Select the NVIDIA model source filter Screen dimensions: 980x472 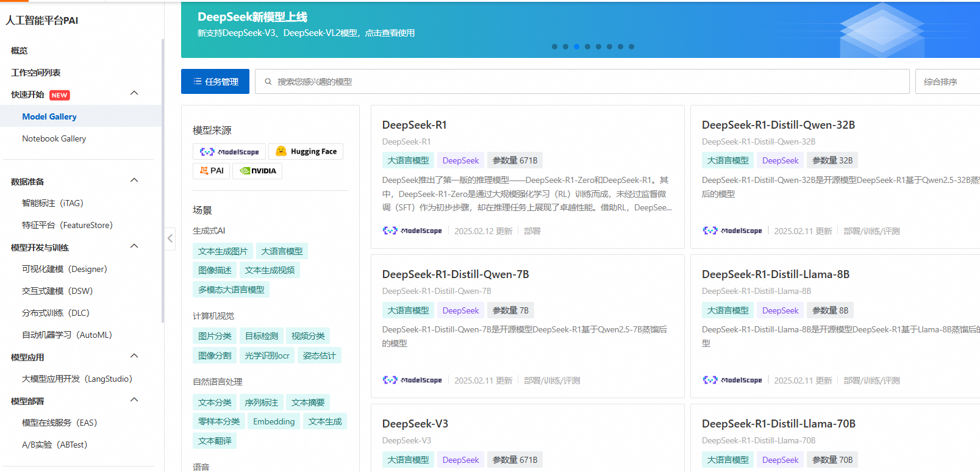pos(257,171)
